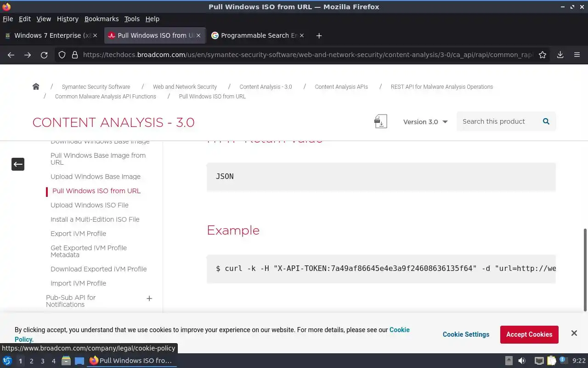The image size is (588, 368).
Task: Bookmark this page with the star
Action: click(x=543, y=55)
